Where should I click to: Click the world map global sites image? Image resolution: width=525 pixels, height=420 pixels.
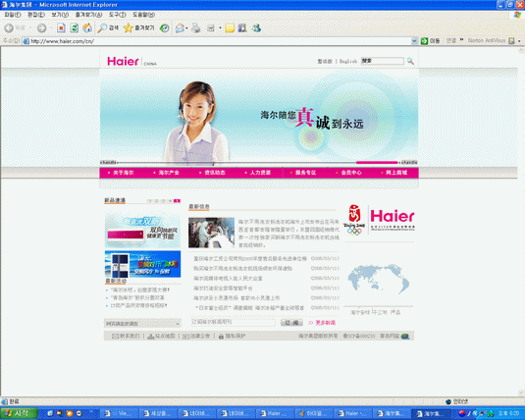click(379, 279)
